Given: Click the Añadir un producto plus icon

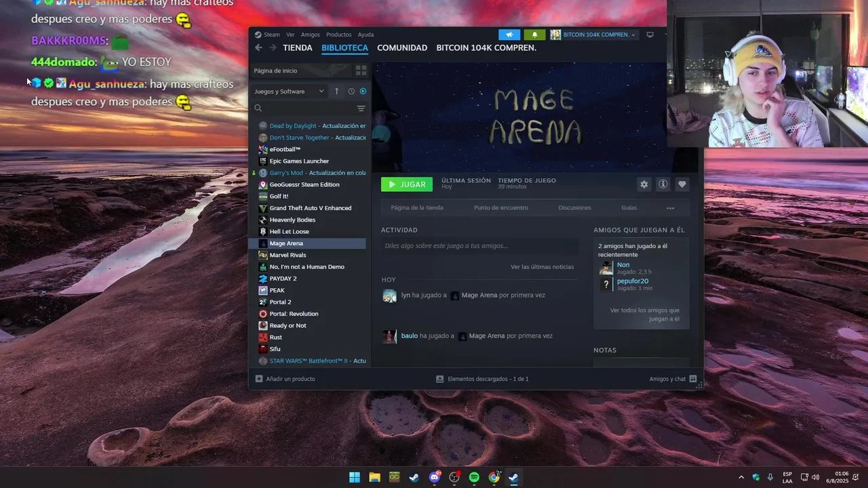Looking at the screenshot, I should 259,379.
